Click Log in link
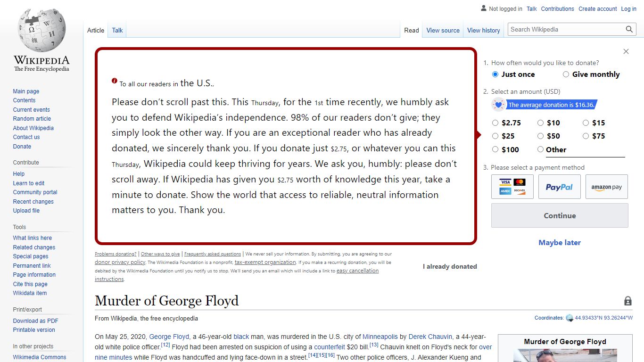 (x=628, y=9)
